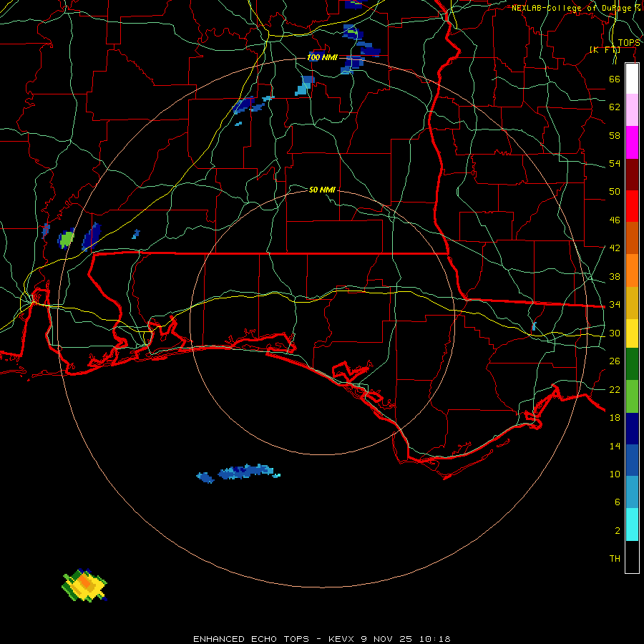This screenshot has height=644, width=644.
Task: Click the "18" legend value
Action: pos(615,418)
